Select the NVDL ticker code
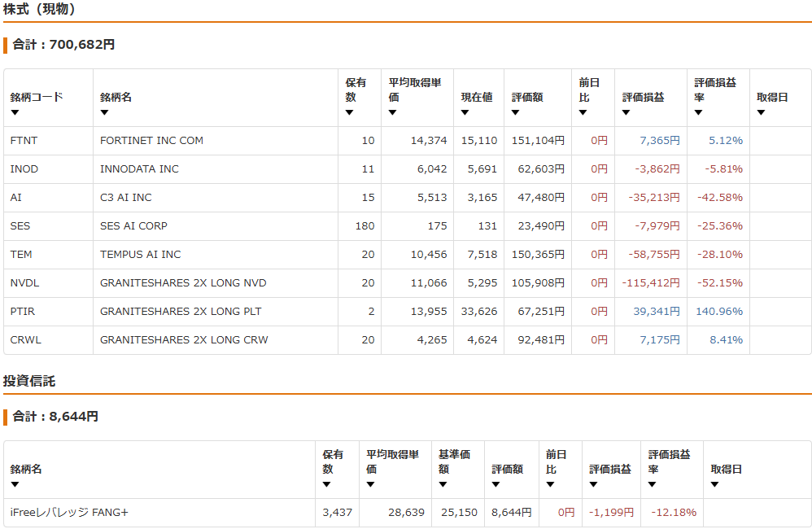 pos(25,283)
